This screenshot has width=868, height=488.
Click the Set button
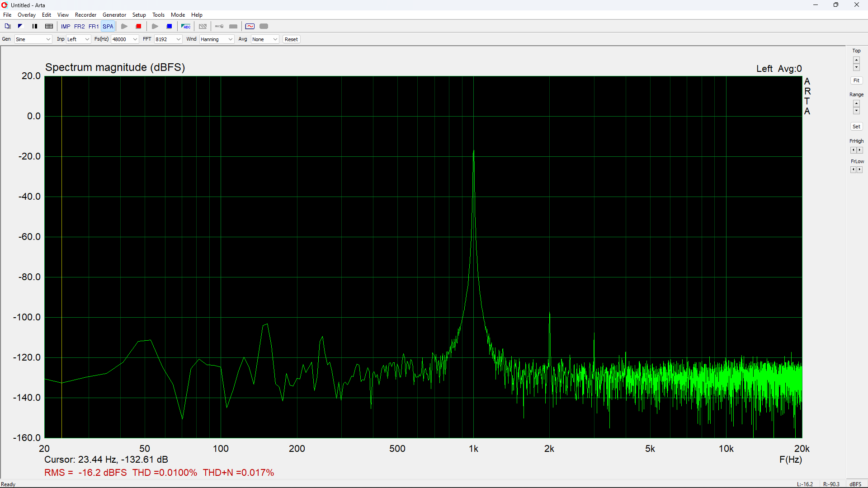coord(856,127)
